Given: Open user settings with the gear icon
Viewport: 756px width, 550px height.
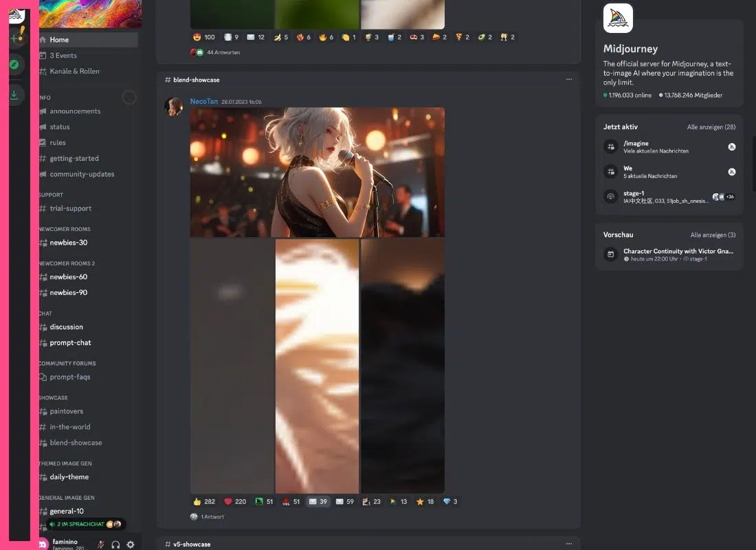Looking at the screenshot, I should coord(131,544).
